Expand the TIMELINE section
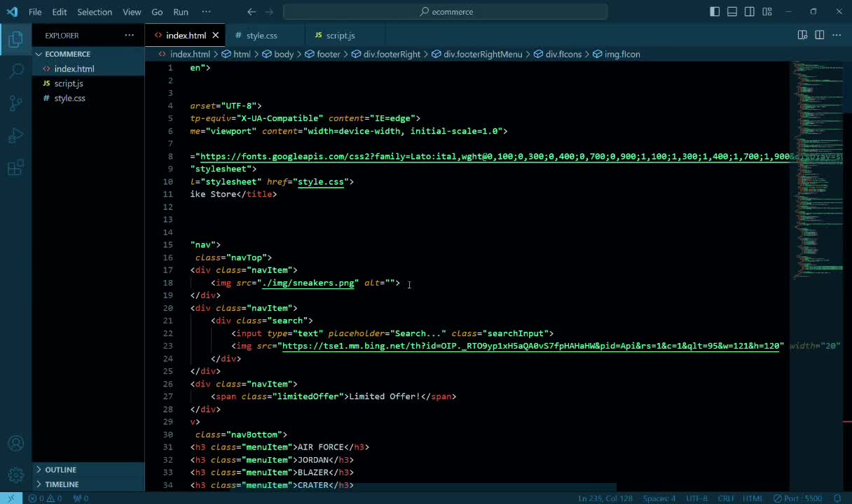 [x=88, y=484]
